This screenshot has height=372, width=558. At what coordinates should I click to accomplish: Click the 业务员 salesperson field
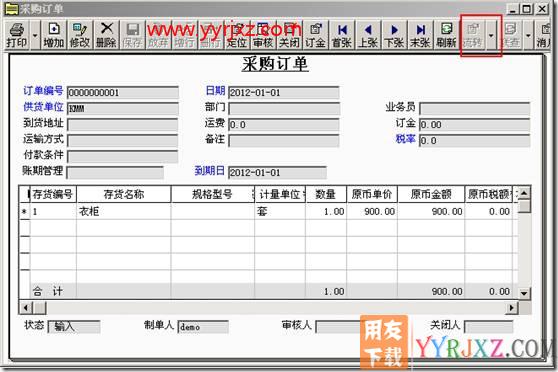click(474, 109)
